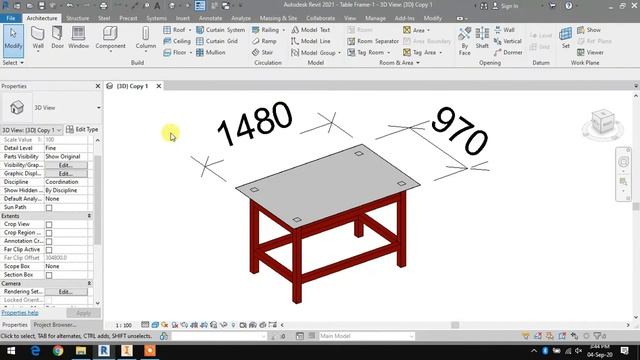Open the Main Model workset dropdown

click(366, 336)
